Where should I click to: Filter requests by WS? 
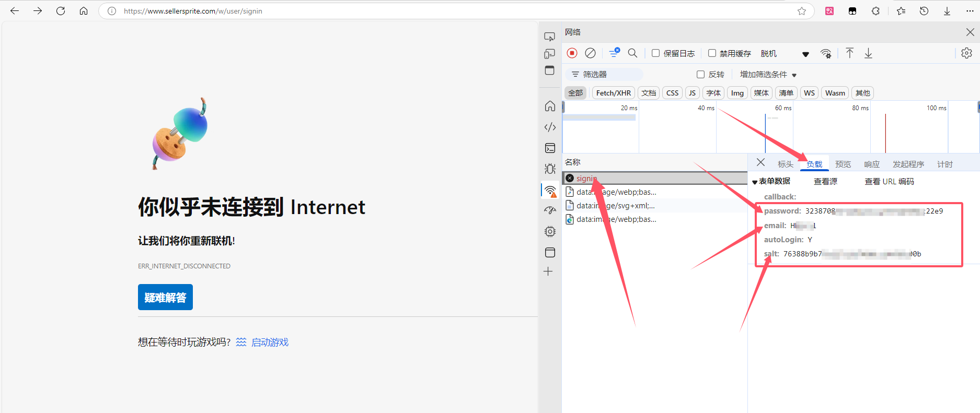(x=809, y=93)
